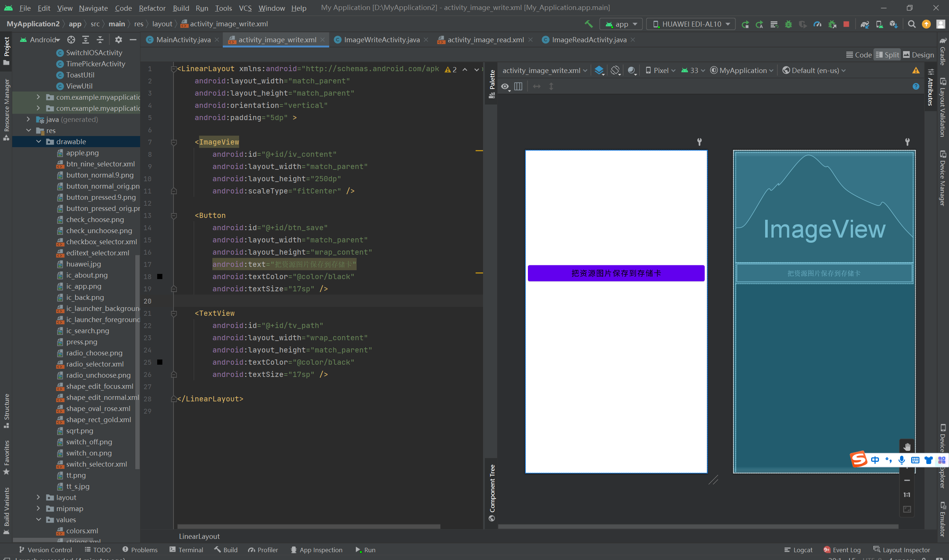Image resolution: width=949 pixels, height=560 pixels.
Task: Switch editor to Design view mode
Action: coord(918,55)
